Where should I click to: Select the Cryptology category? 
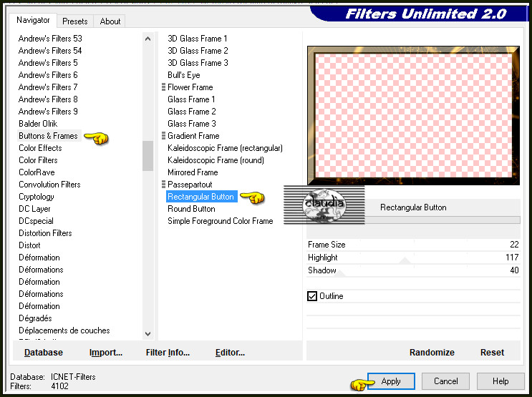37,197
